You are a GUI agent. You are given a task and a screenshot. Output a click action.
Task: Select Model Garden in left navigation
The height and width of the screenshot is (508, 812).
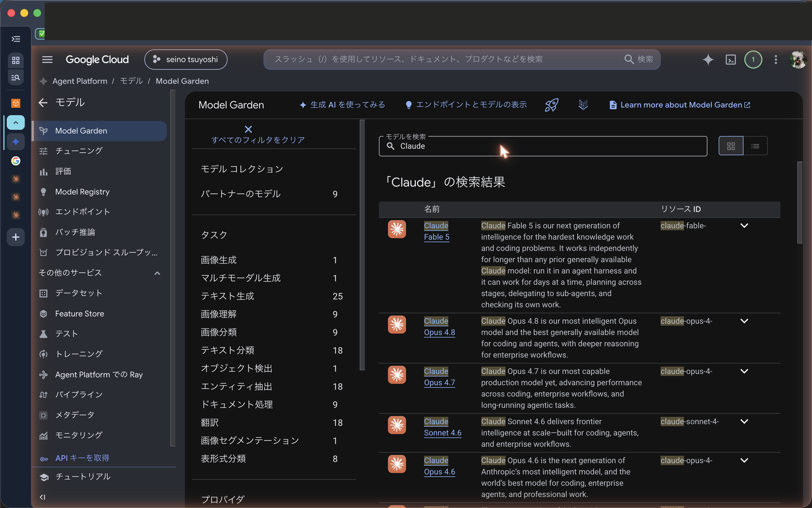coord(99,131)
